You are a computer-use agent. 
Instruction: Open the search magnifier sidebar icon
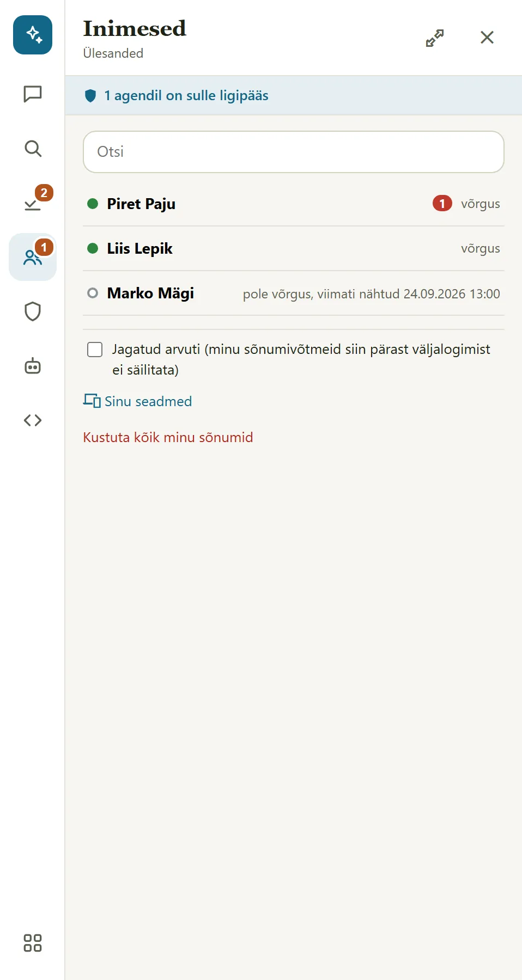(33, 148)
